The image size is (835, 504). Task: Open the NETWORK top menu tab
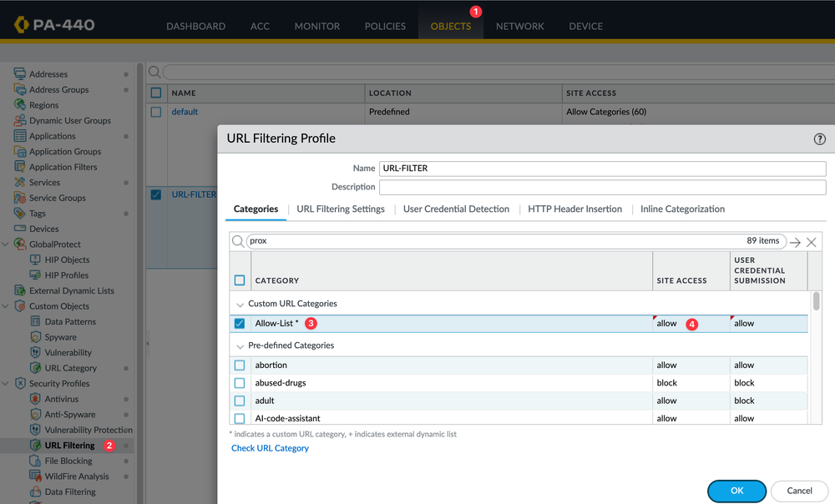pos(519,26)
